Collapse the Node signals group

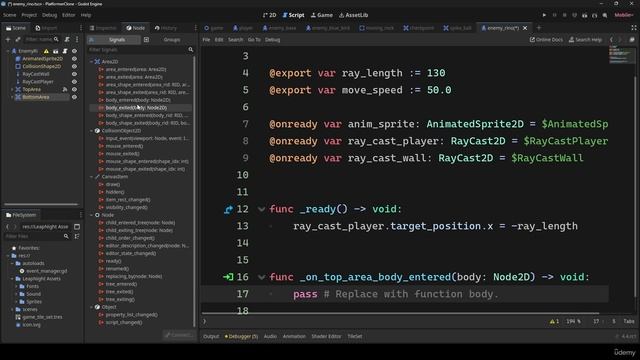point(91,215)
